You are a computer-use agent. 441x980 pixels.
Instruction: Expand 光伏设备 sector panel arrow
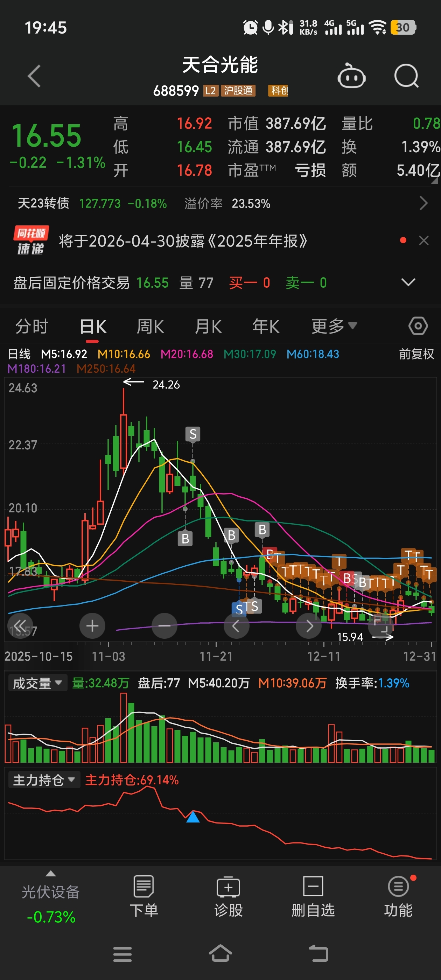click(x=51, y=874)
